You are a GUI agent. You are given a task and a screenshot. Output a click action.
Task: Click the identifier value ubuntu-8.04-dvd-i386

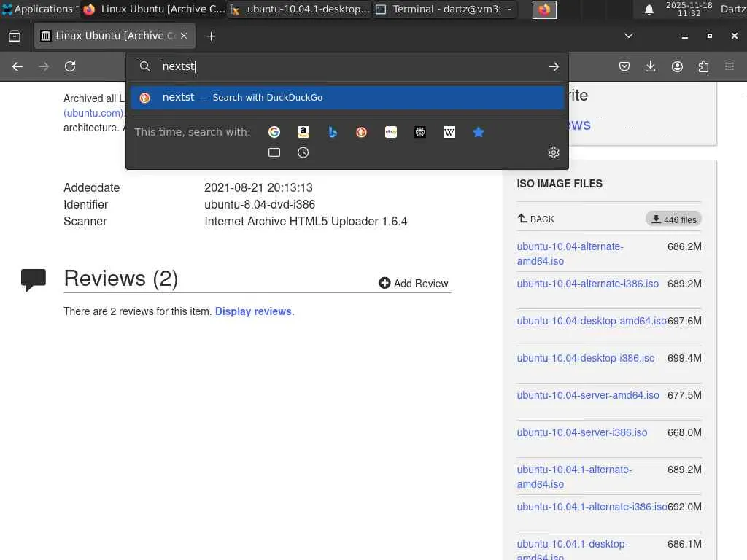coord(260,204)
